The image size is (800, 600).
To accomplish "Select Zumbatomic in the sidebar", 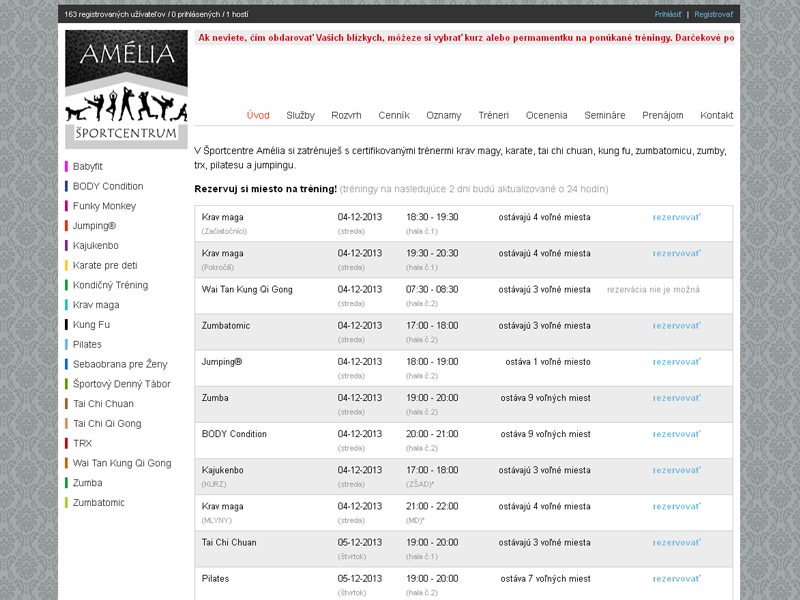I will coord(99,503).
